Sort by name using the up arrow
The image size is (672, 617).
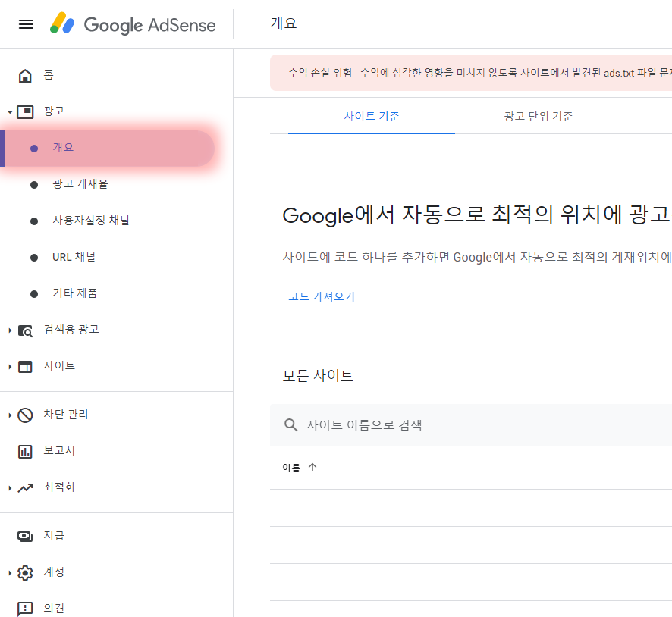coord(312,467)
